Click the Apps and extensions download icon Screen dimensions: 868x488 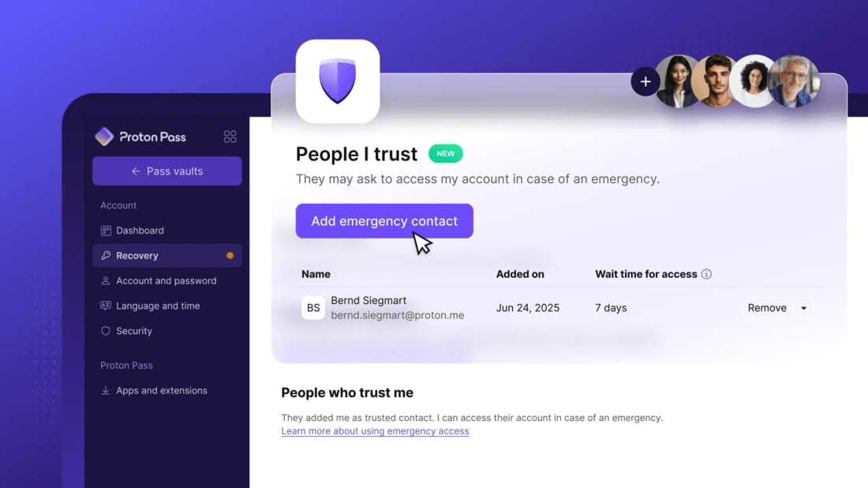(x=105, y=391)
